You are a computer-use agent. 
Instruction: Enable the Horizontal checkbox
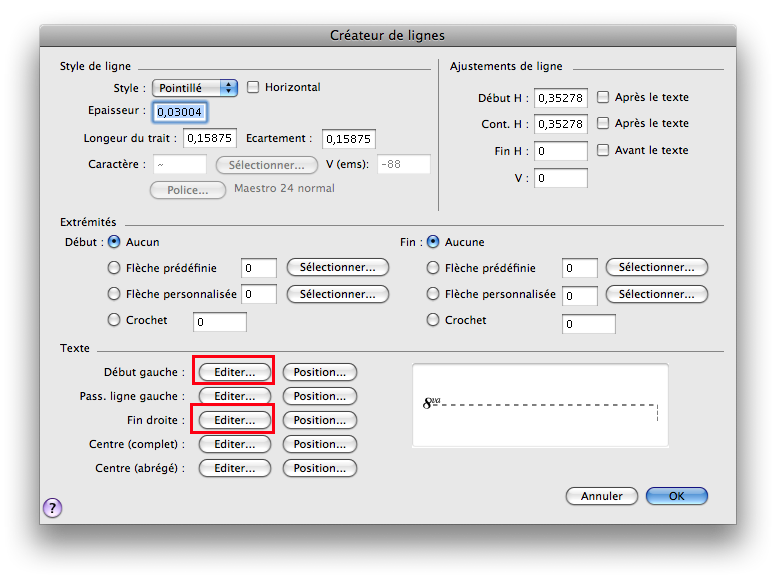pyautogui.click(x=253, y=88)
